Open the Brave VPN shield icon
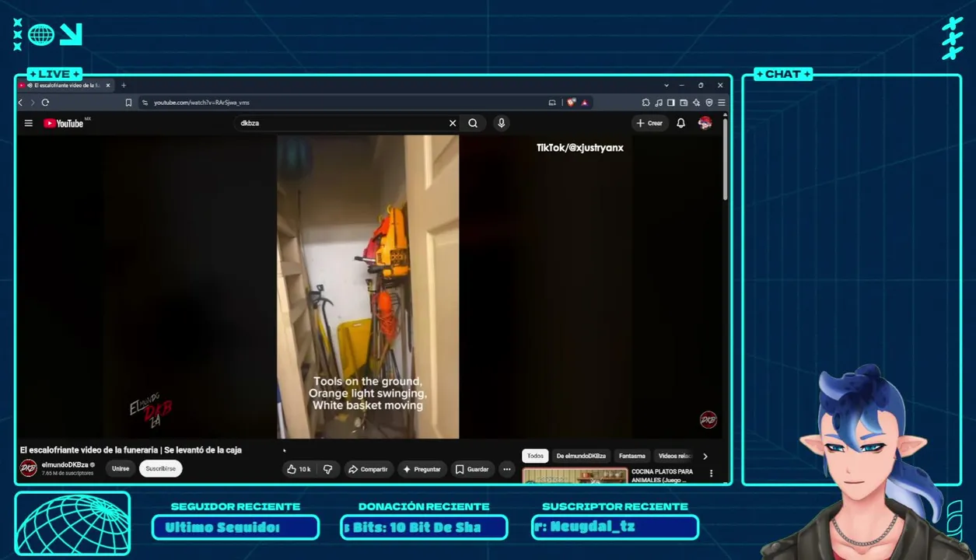The width and height of the screenshot is (976, 560). pyautogui.click(x=708, y=103)
